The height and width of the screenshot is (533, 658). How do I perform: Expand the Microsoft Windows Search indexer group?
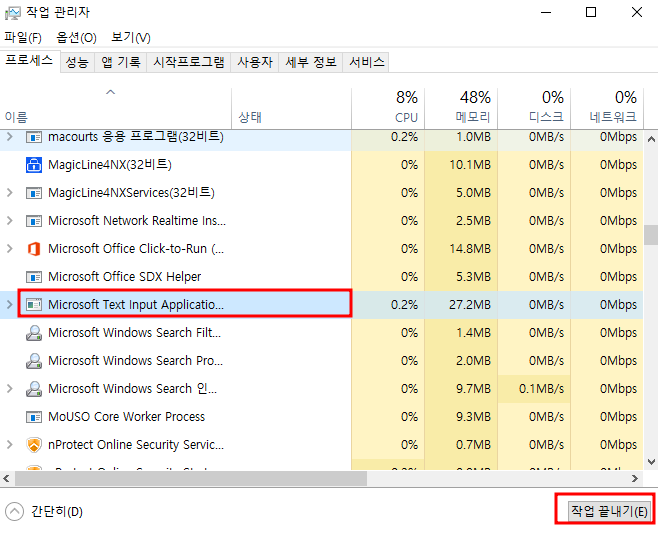coord(10,389)
